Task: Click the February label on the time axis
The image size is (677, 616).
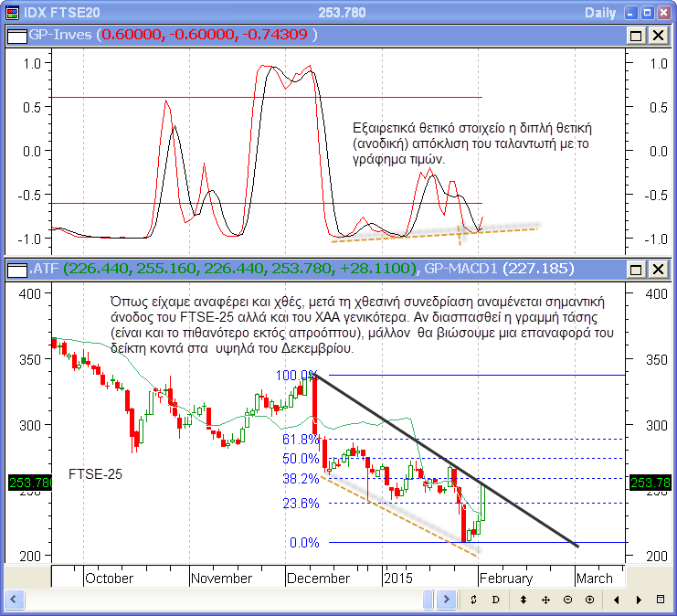Action: [506, 578]
